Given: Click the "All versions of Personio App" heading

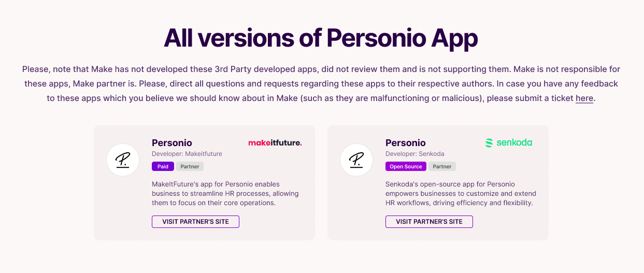Looking at the screenshot, I should tap(321, 38).
